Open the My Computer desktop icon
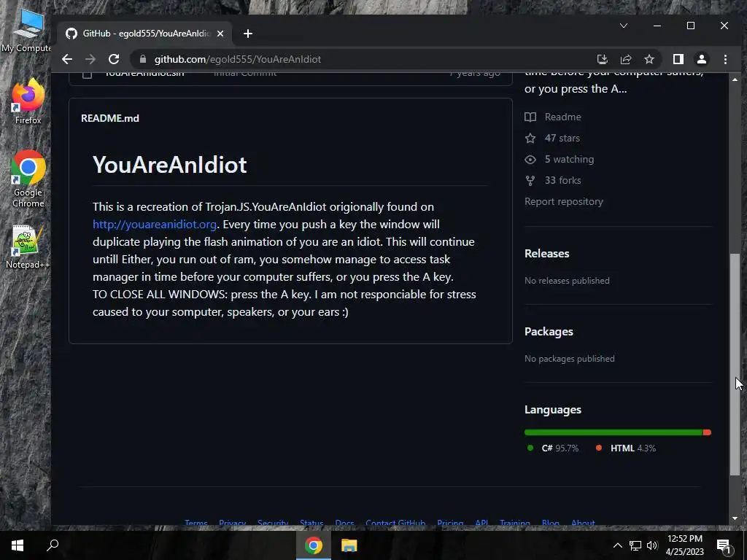The image size is (747, 560). [27, 31]
